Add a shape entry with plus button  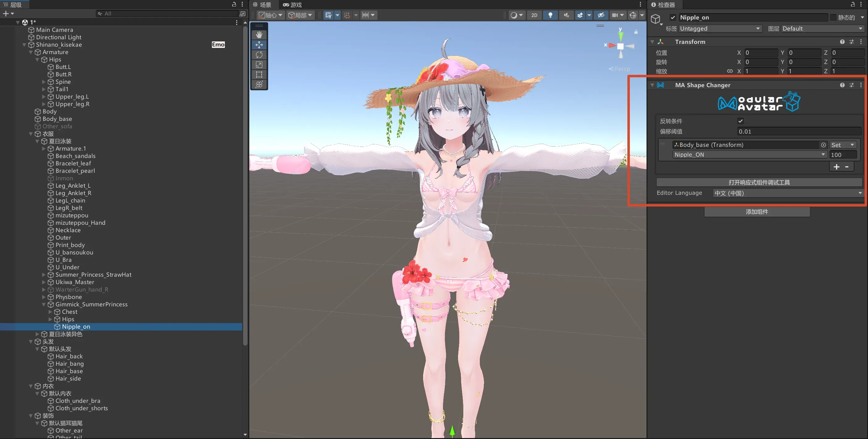[x=836, y=167]
